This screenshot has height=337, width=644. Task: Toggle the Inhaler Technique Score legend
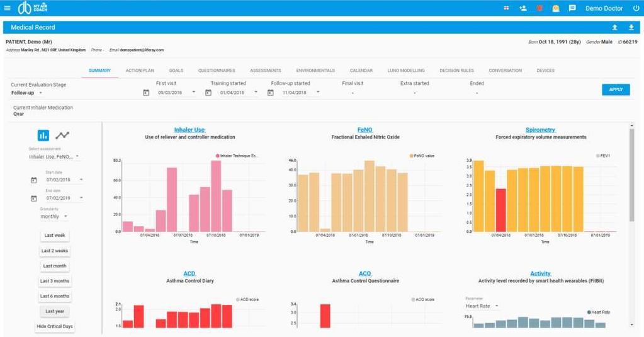[237, 156]
